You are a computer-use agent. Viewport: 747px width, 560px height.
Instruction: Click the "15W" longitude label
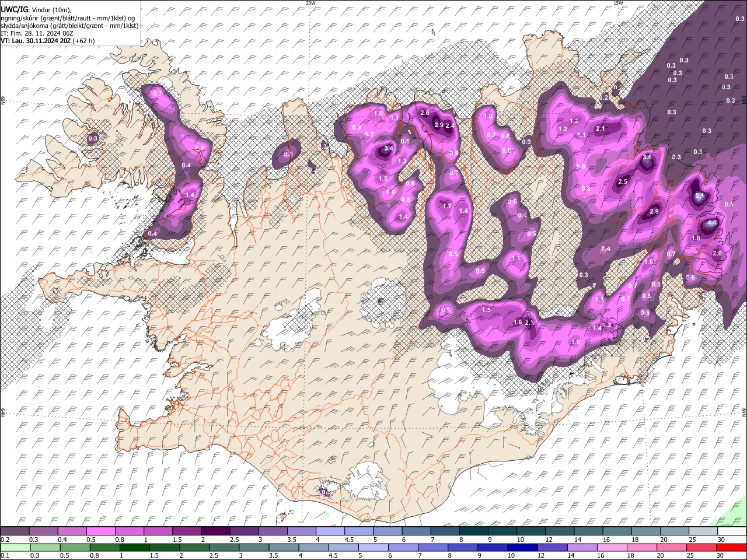pos(617,3)
